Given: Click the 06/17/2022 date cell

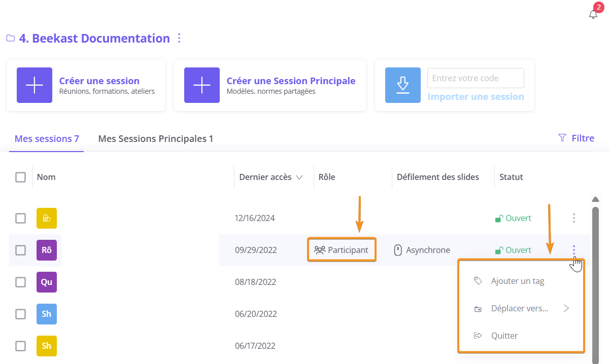Looking at the screenshot, I should [255, 346].
